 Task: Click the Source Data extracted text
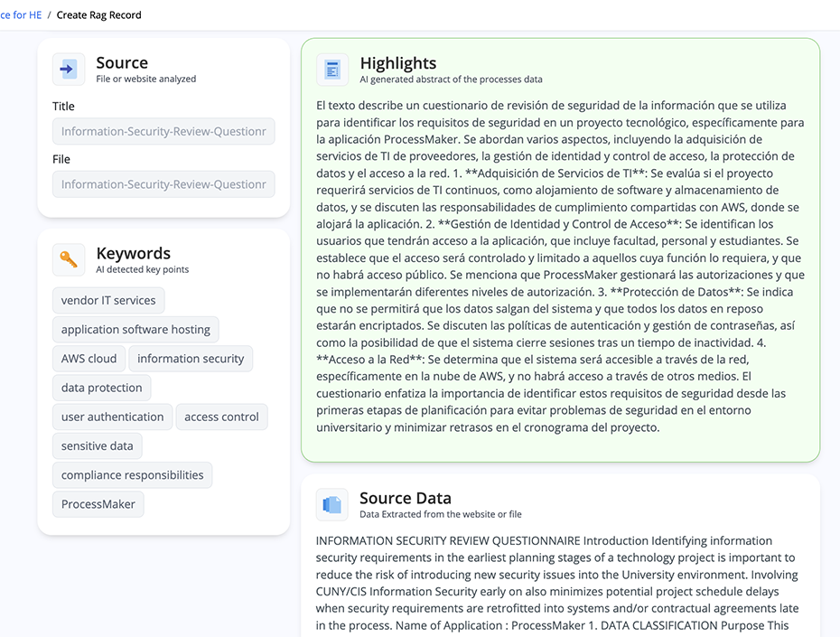click(x=557, y=585)
